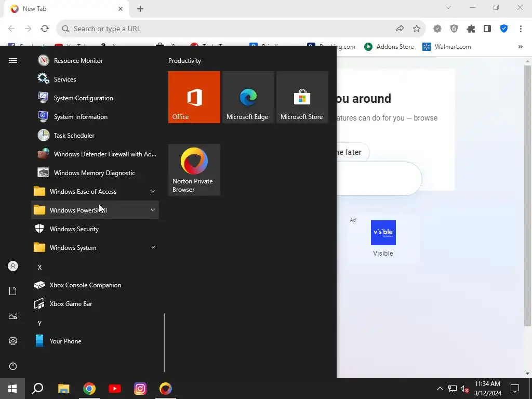This screenshot has width=532, height=399.
Task: Open Pictures from Start sidebar
Action: pos(13,316)
